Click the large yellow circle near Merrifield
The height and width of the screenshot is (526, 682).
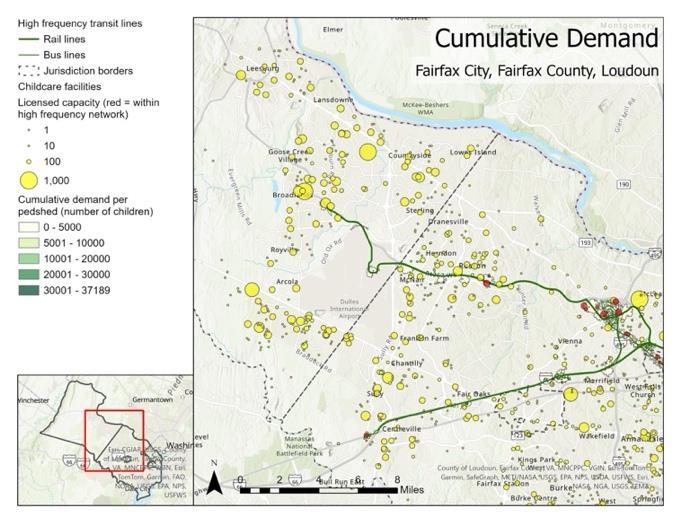tap(570, 394)
